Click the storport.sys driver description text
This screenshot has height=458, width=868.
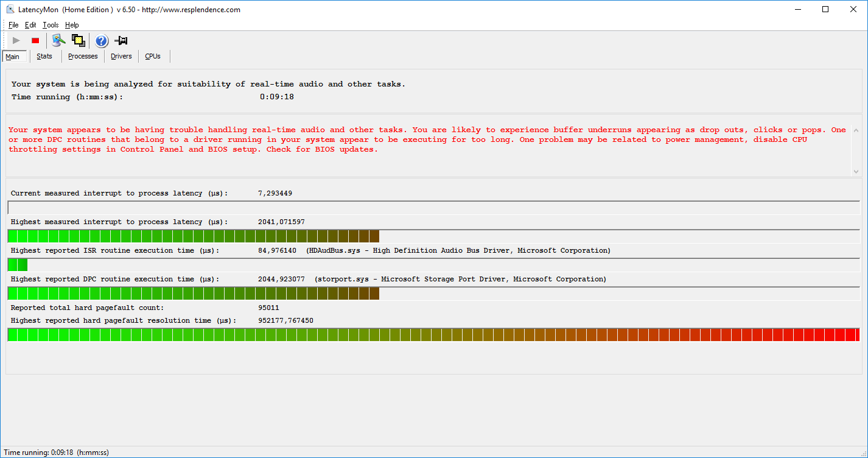tap(460, 279)
